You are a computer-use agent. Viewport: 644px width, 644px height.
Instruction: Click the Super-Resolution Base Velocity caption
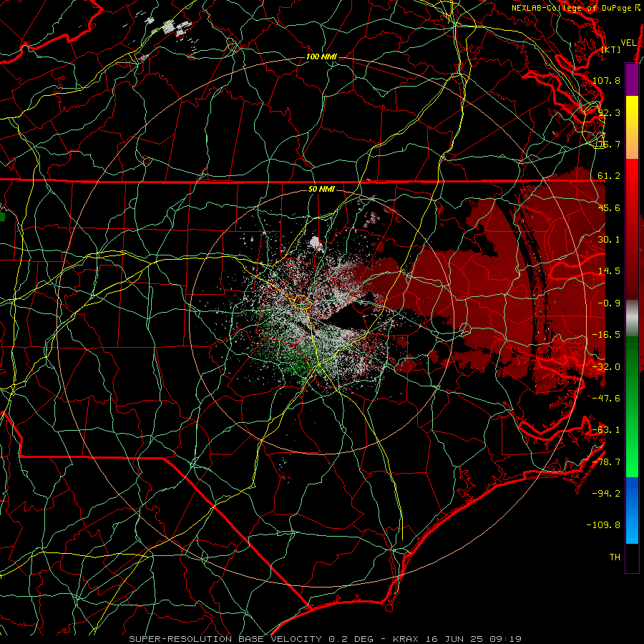[x=325, y=639]
